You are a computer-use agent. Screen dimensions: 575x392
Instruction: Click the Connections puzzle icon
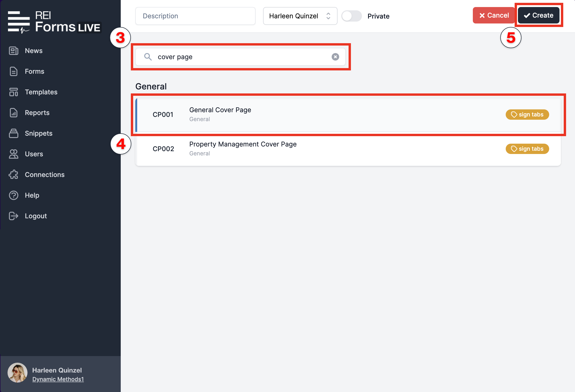pyautogui.click(x=14, y=175)
